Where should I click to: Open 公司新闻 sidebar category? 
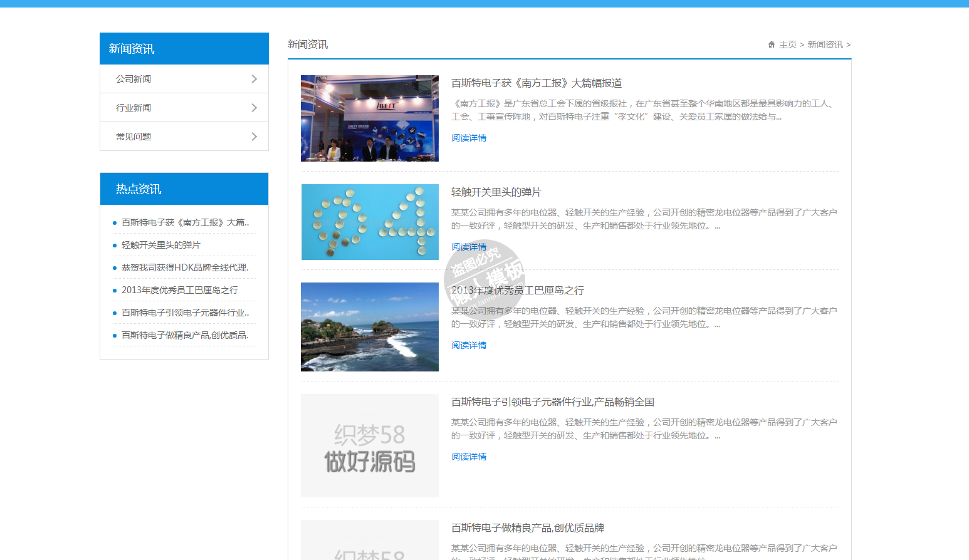pos(134,79)
